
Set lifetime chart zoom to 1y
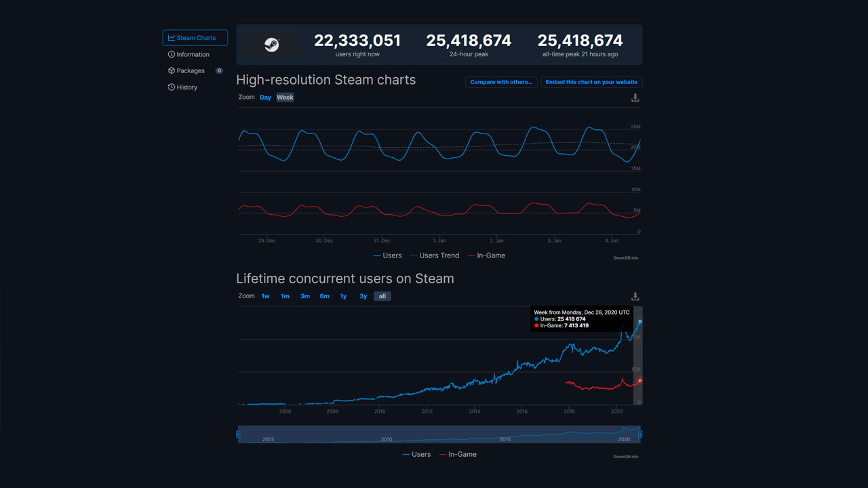click(x=344, y=296)
